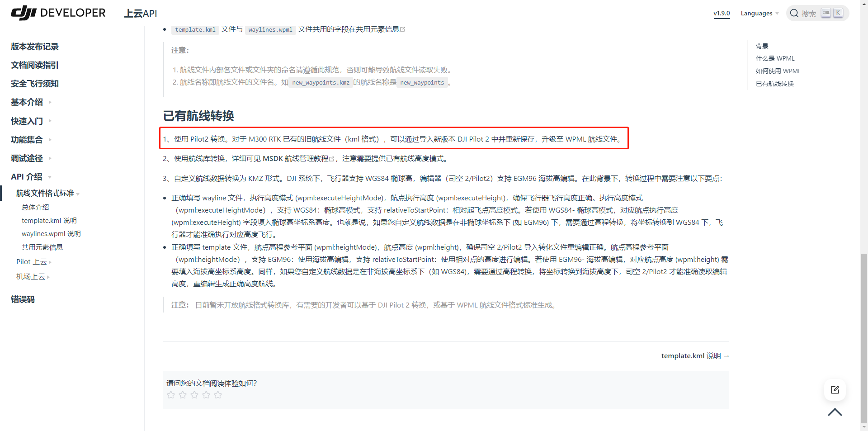Collapse the API 介绍 sidebar section
The width and height of the screenshot is (868, 431).
pyautogui.click(x=31, y=177)
